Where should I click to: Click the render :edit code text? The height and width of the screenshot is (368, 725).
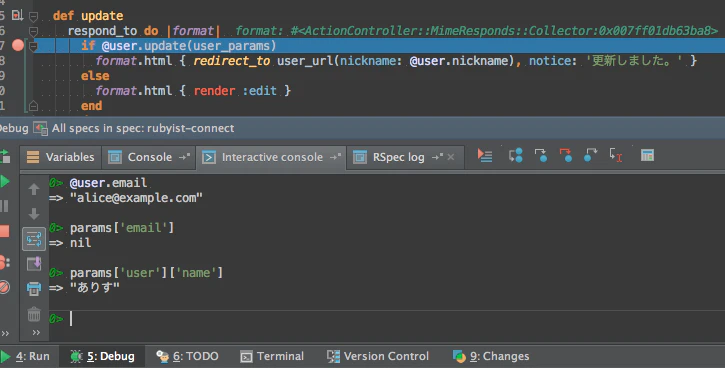click(236, 91)
